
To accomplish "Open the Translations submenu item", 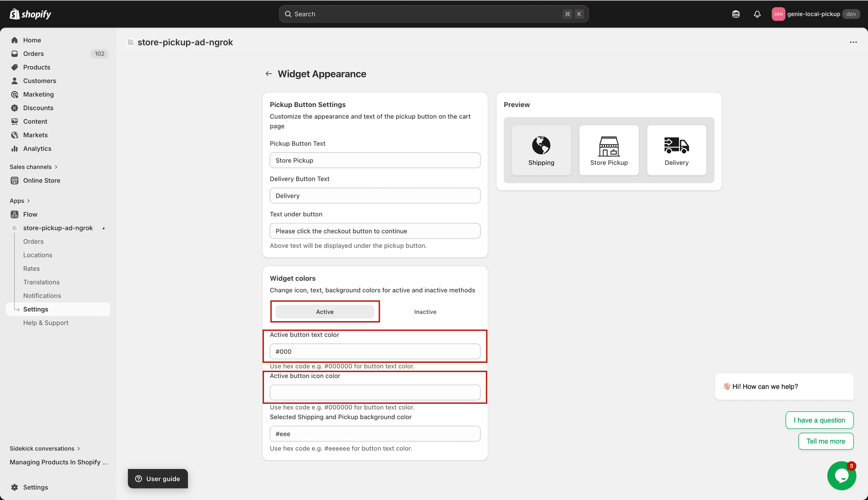I will tap(42, 282).
